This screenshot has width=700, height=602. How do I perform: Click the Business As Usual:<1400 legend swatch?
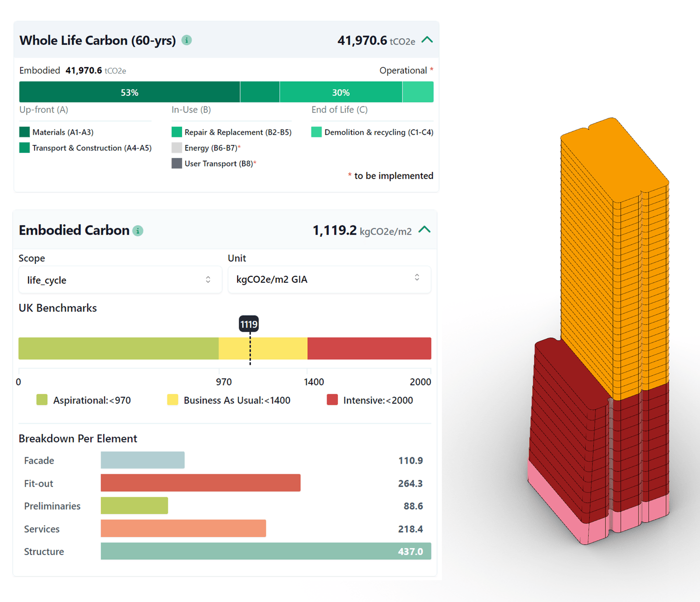[172, 400]
